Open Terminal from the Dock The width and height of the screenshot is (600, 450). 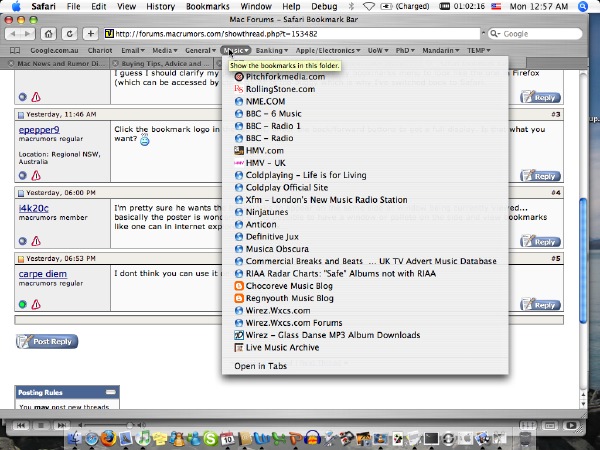click(431, 438)
